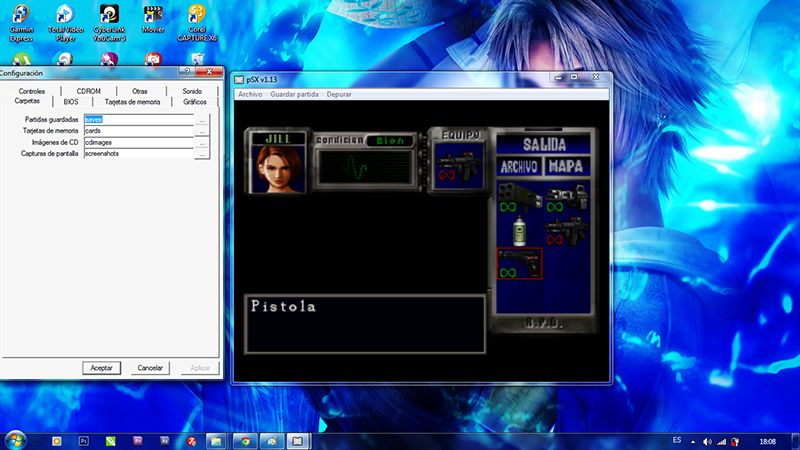Select the top-right gun with green infinity ammo
The height and width of the screenshot is (450, 800).
(566, 198)
